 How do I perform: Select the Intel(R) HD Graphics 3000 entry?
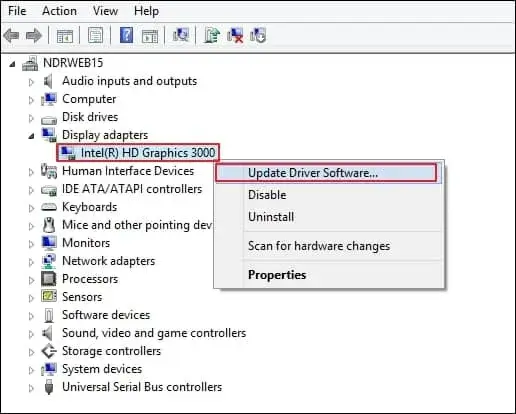[x=148, y=153]
